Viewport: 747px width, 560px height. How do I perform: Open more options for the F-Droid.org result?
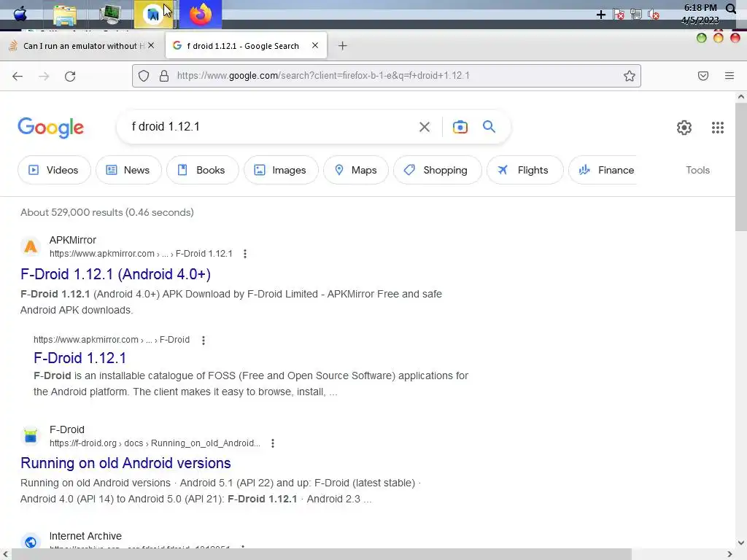[273, 443]
